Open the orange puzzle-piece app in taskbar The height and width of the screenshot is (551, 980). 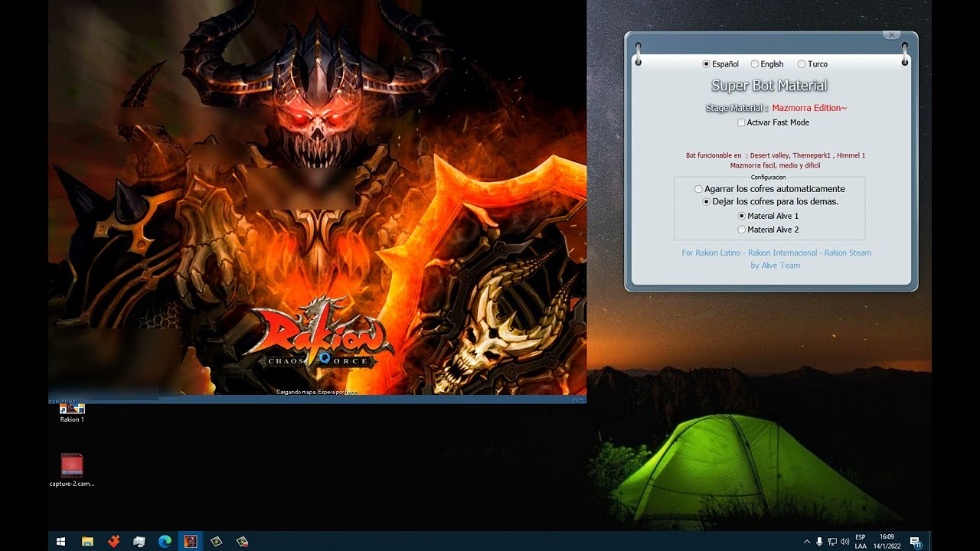click(x=113, y=541)
